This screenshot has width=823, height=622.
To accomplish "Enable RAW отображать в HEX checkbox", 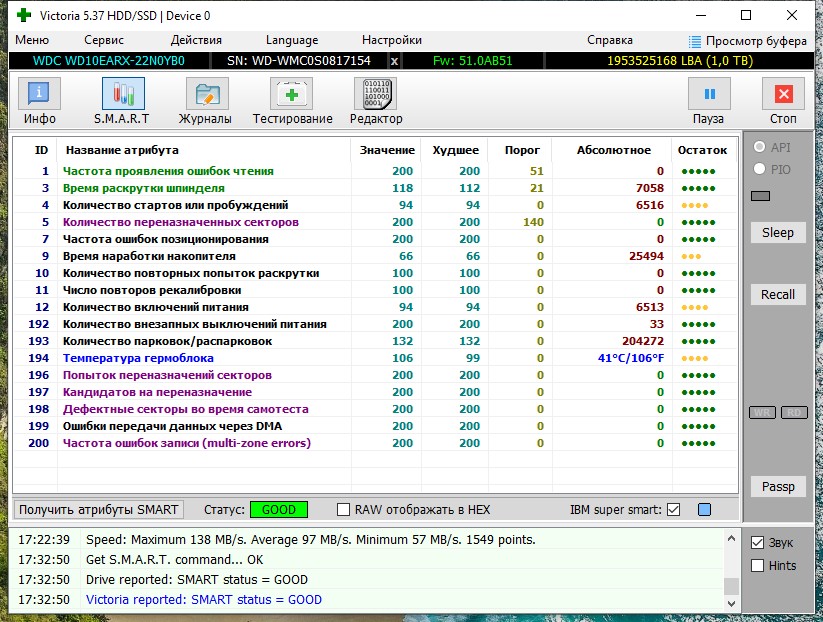I will pos(343,510).
